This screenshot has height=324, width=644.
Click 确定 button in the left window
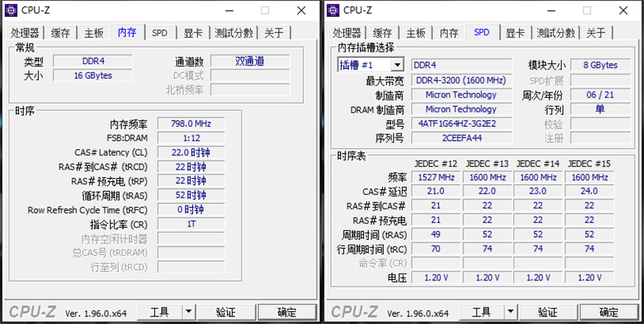pyautogui.click(x=287, y=313)
